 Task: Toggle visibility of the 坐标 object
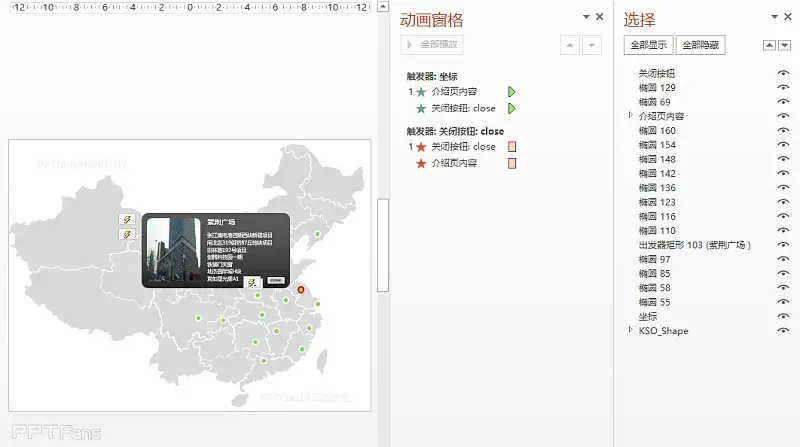pos(783,316)
